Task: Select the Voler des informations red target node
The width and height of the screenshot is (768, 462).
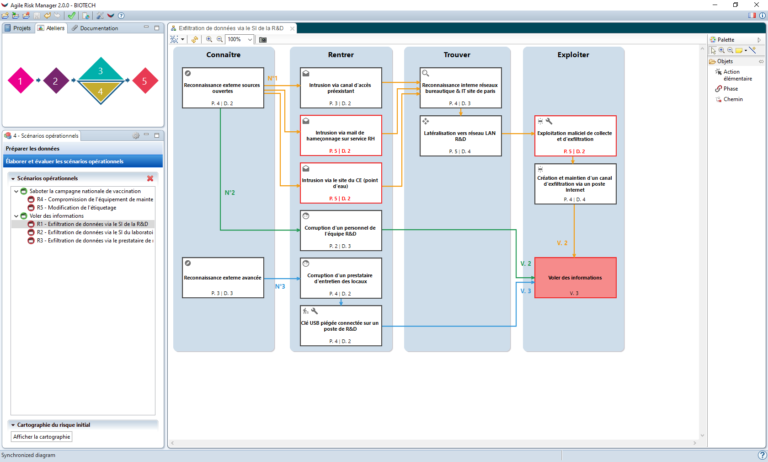Action: click(x=575, y=277)
